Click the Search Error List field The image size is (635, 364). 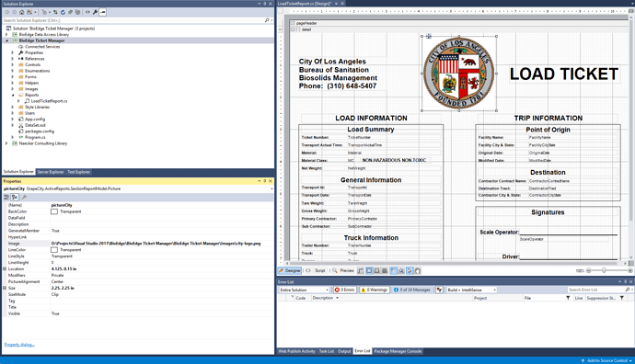coord(595,290)
